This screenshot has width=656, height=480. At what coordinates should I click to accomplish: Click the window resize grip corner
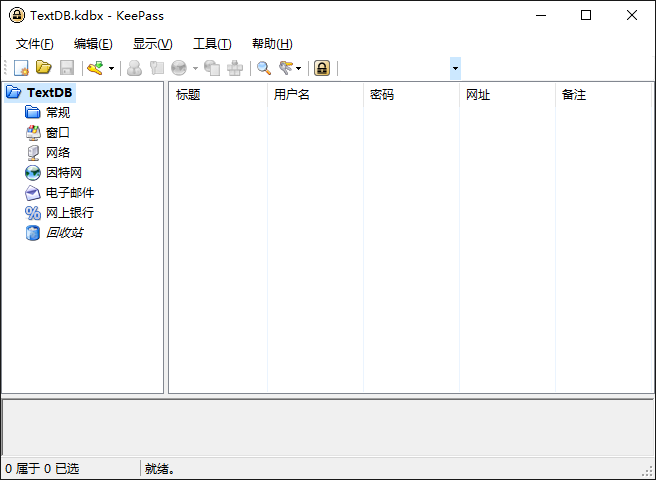click(648, 472)
